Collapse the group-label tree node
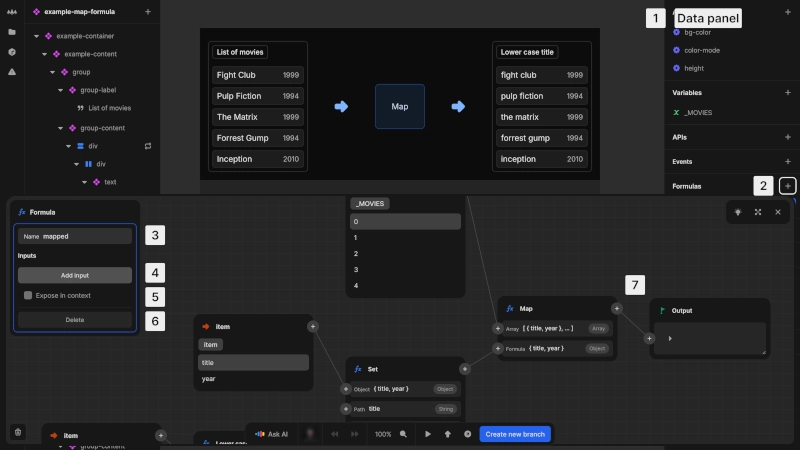Image resolution: width=800 pixels, height=450 pixels. click(x=61, y=90)
